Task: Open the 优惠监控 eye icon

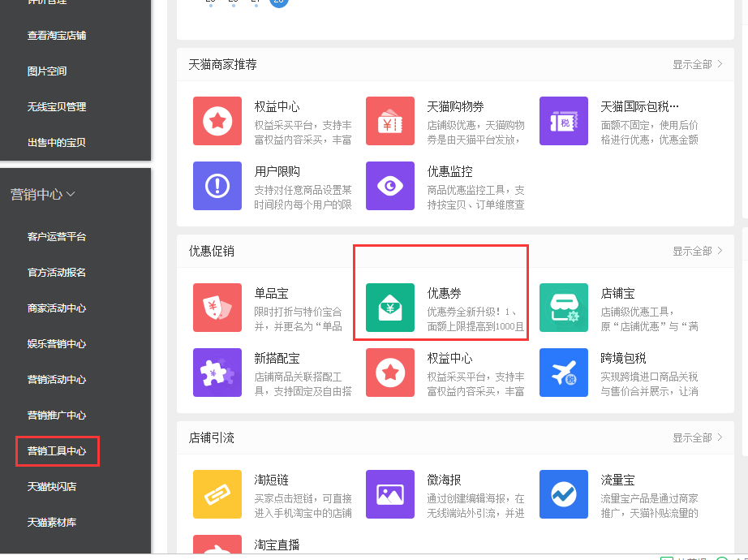Action: [x=390, y=186]
